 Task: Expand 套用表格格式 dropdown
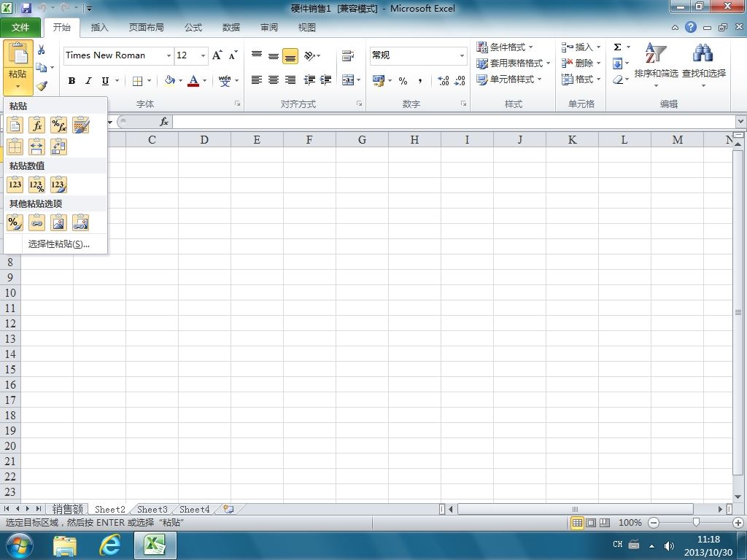point(513,63)
